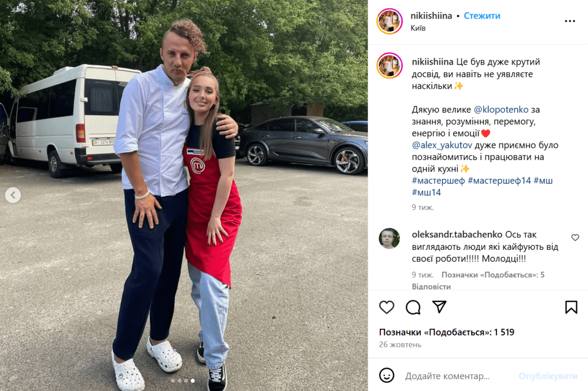Select the first carousel dot indicator
The image size is (588, 391).
click(173, 380)
